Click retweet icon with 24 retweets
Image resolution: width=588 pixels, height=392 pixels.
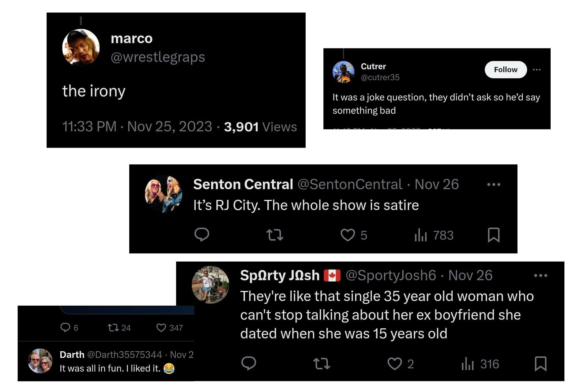[x=113, y=328]
